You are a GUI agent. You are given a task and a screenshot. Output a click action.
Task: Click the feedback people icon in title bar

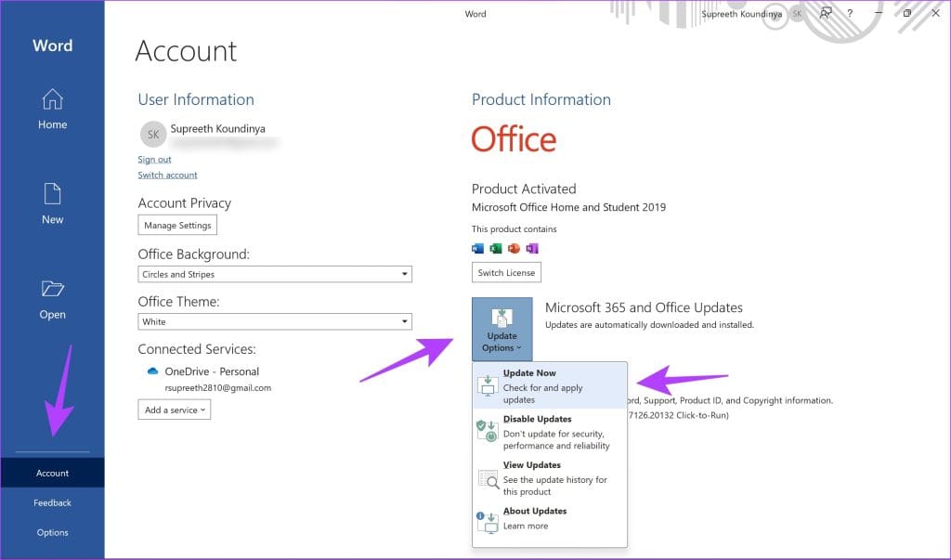[x=826, y=14]
